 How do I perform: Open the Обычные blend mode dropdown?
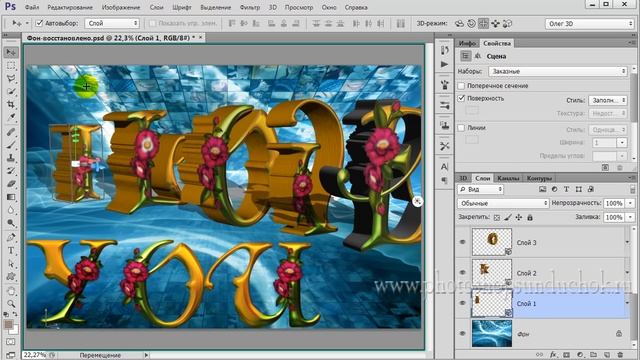(503, 203)
